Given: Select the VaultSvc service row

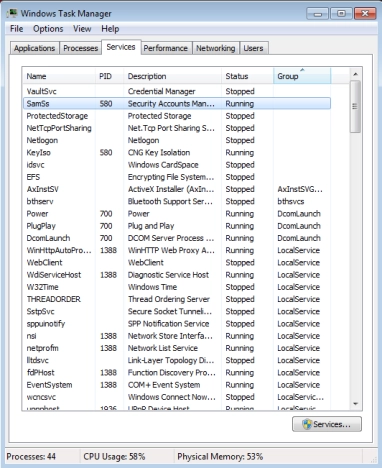Looking at the screenshot, I should (177, 91).
